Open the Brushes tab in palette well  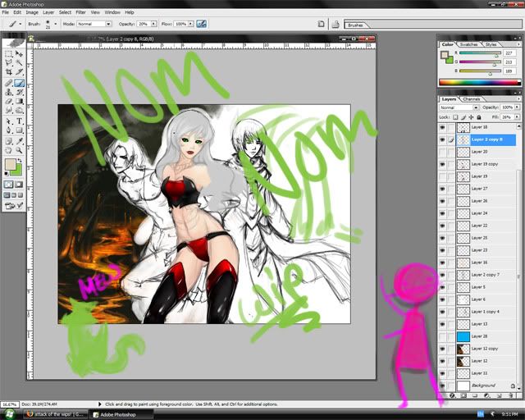[355, 25]
